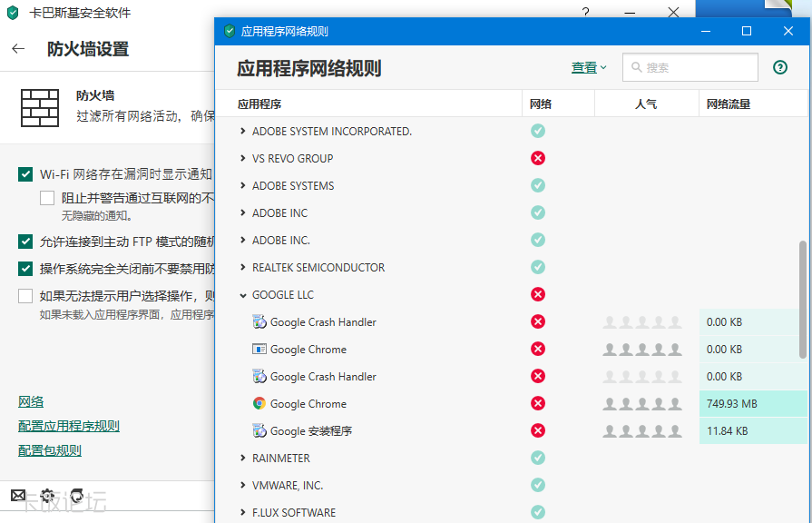Click the colorful Chrome logo icon in the list

point(259,403)
